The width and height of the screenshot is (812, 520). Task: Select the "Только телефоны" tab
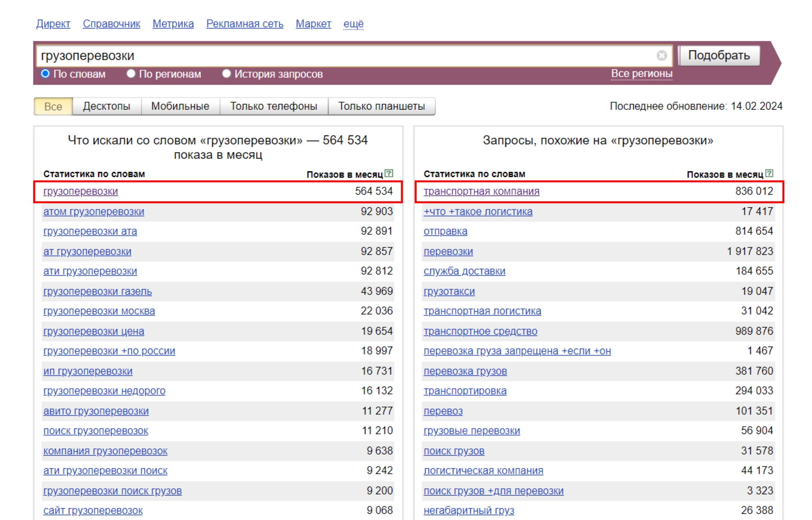[x=274, y=106]
